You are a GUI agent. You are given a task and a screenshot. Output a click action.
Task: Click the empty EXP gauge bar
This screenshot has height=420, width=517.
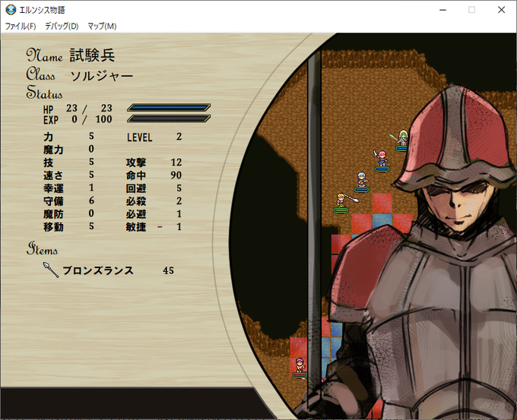169,118
